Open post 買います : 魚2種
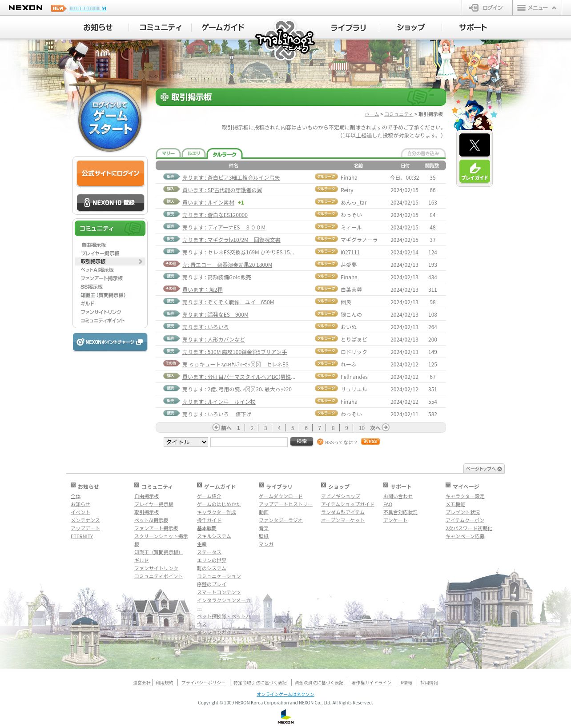 tap(202, 290)
